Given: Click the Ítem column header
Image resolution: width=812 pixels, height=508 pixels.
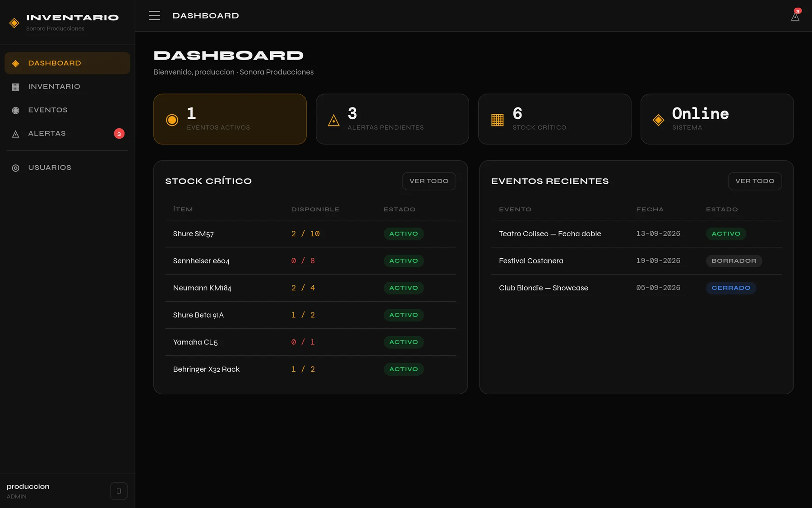Looking at the screenshot, I should click(183, 210).
